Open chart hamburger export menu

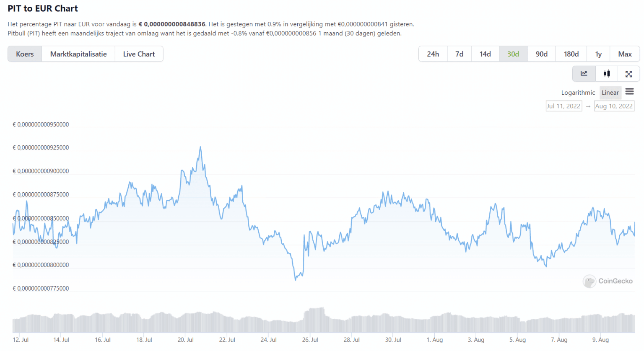[x=629, y=92]
